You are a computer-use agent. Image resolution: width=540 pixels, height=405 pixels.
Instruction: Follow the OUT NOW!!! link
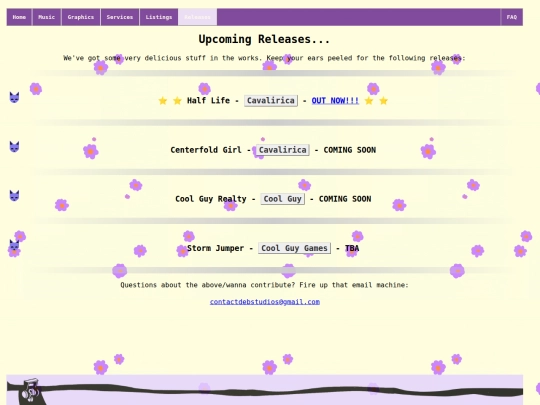335,101
